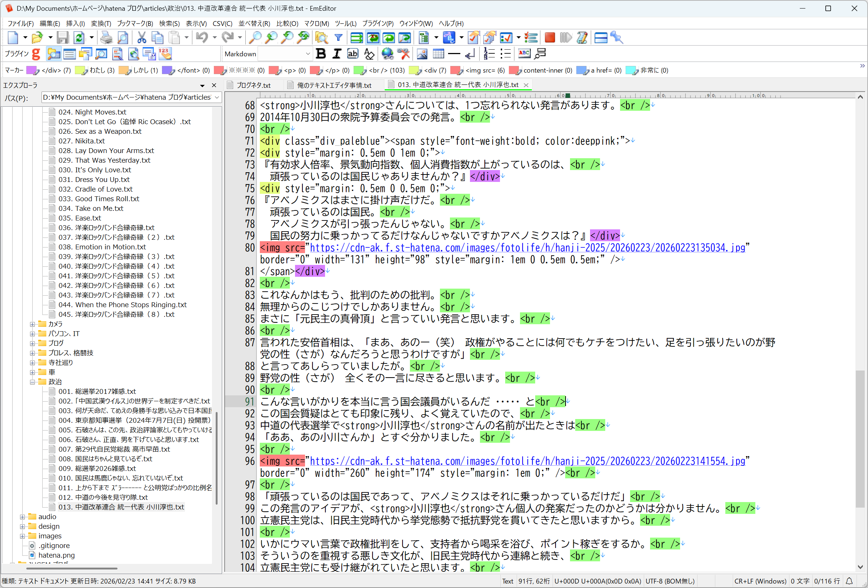Click the Cut scissors icon
The width and height of the screenshot is (868, 588).
[141, 38]
